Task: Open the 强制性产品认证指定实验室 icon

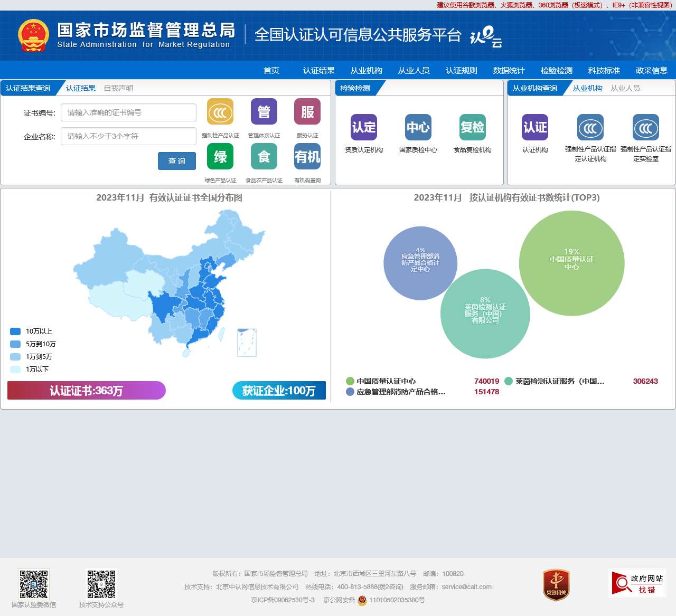Action: [646, 127]
